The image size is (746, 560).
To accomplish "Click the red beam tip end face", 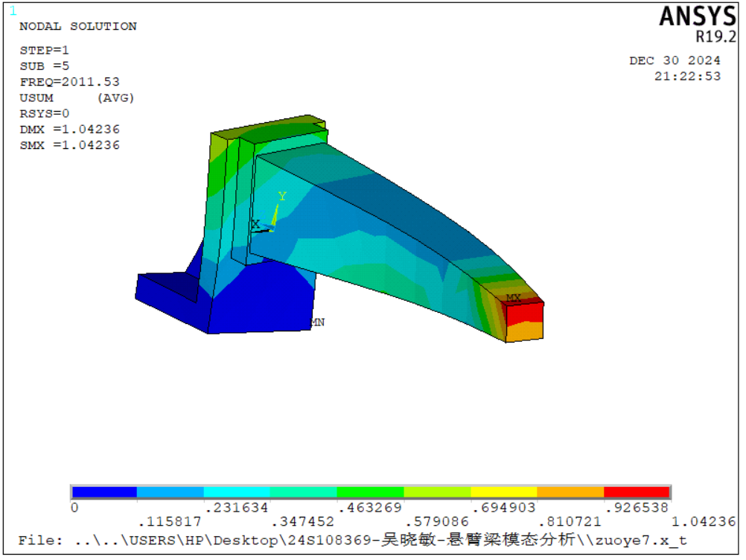I will point(524,322).
